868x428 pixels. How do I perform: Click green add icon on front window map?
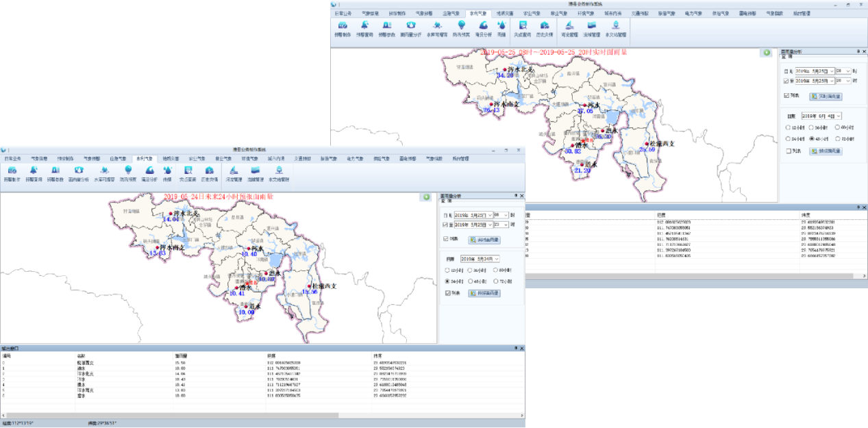pyautogui.click(x=427, y=197)
